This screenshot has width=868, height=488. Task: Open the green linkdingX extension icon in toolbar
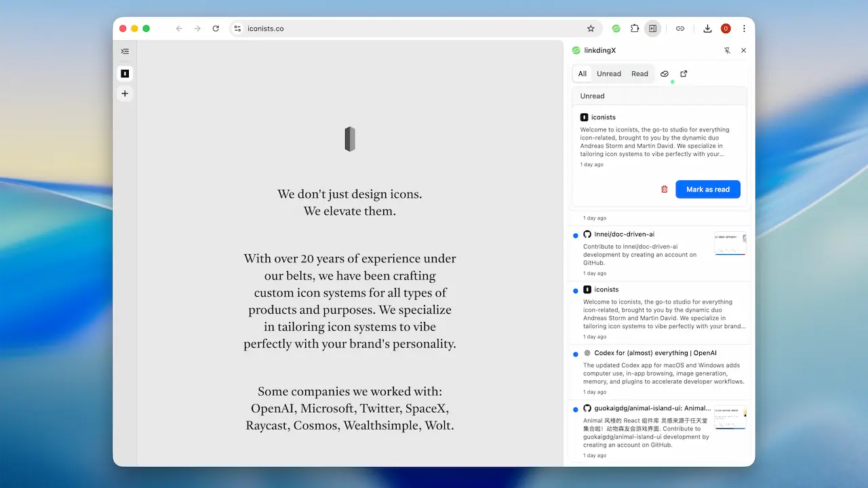(x=616, y=28)
